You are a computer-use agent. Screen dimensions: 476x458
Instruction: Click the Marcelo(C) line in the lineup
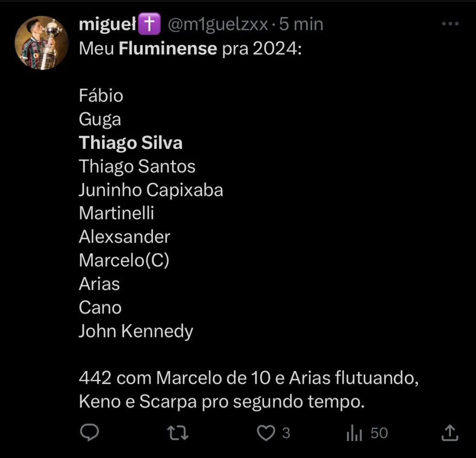[x=124, y=260]
